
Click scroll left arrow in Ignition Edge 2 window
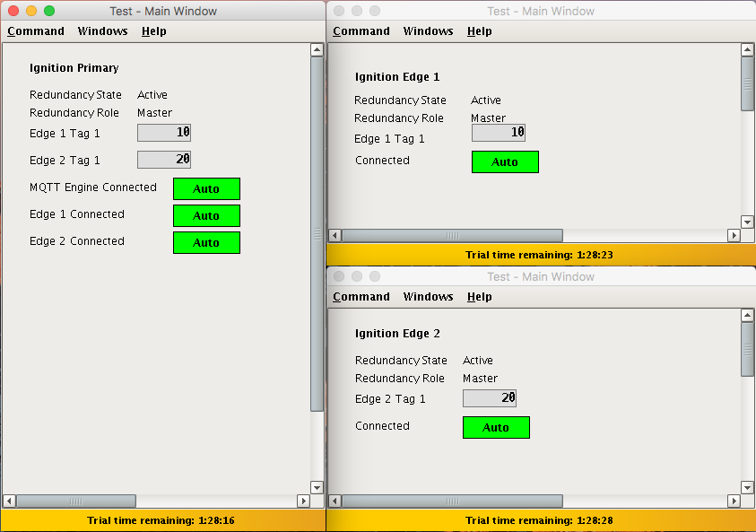335,501
